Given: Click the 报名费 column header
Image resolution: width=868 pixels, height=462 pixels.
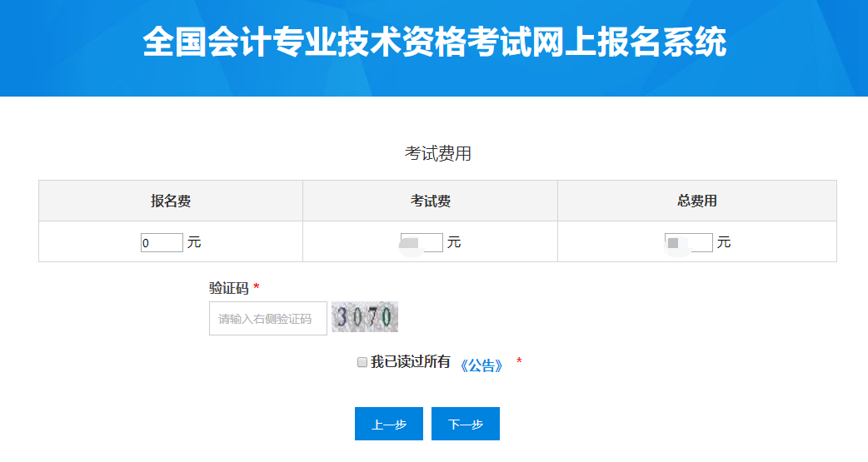Looking at the screenshot, I should coord(171,201).
